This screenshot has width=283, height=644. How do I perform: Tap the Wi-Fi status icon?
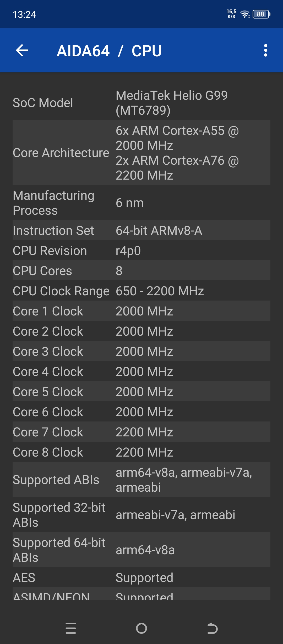245,14
